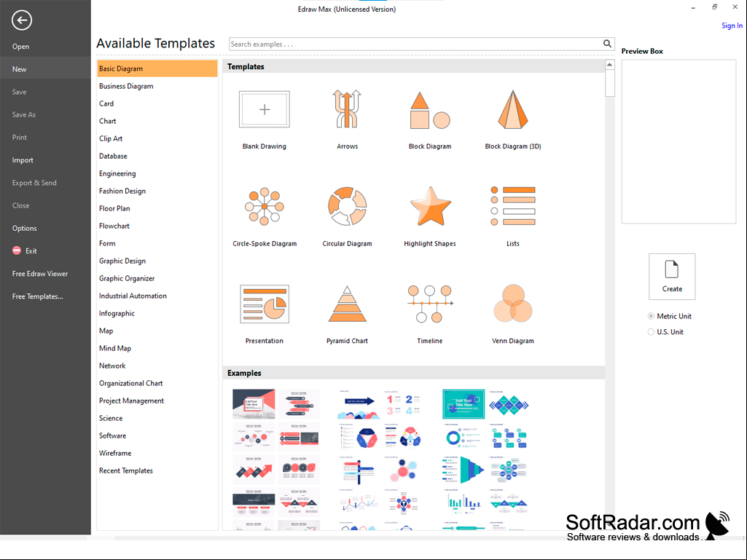The image size is (747, 560).
Task: Open the red zigzag arrow example thumbnail
Action: click(x=254, y=470)
